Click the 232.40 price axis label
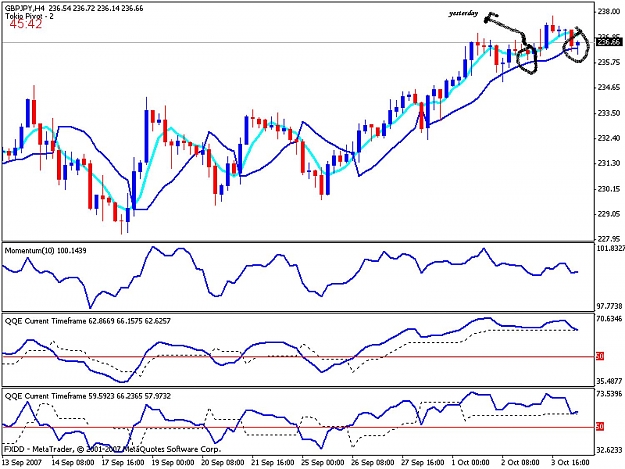 tap(609, 138)
